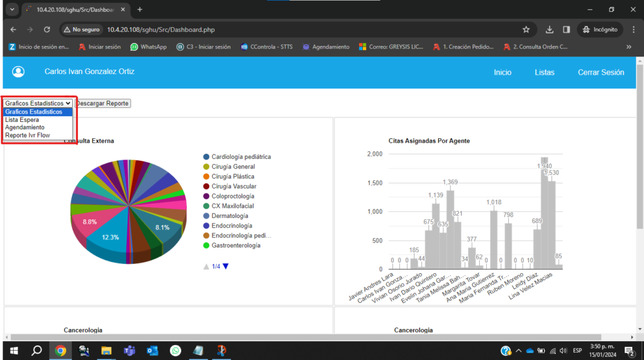The width and height of the screenshot is (644, 360).
Task: Click the Cerrar Sesión link
Action: tap(601, 72)
